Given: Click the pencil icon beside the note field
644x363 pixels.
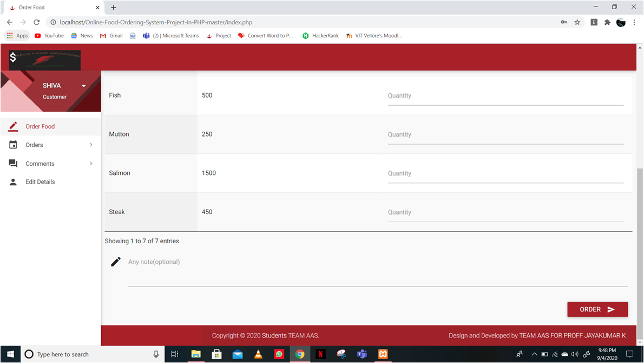Looking at the screenshot, I should click(x=115, y=261).
